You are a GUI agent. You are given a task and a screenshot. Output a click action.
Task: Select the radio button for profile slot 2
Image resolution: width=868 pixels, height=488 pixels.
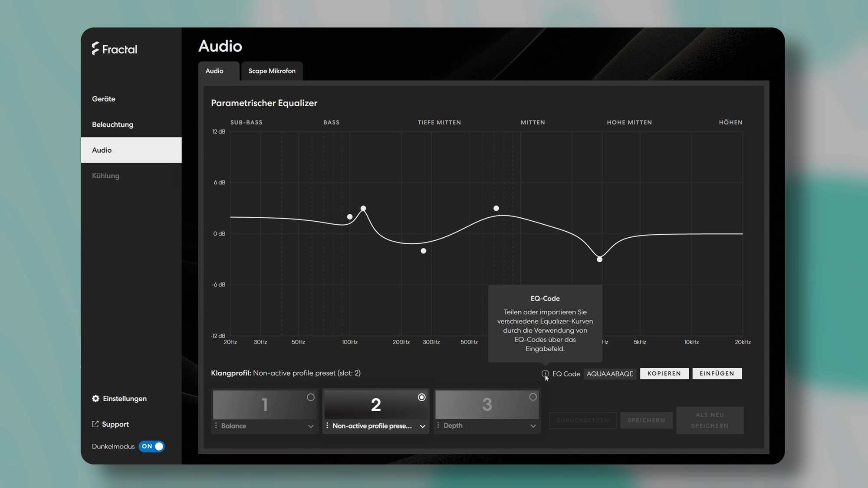click(x=421, y=397)
